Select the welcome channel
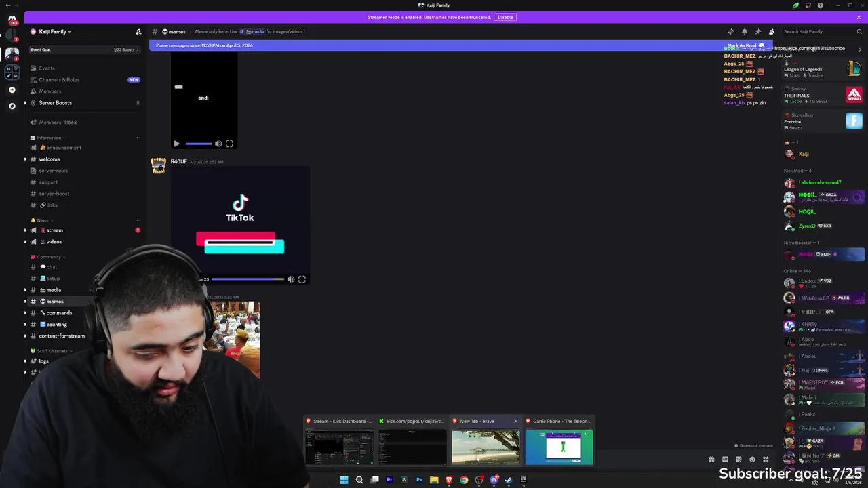The height and width of the screenshot is (488, 868). point(84,159)
